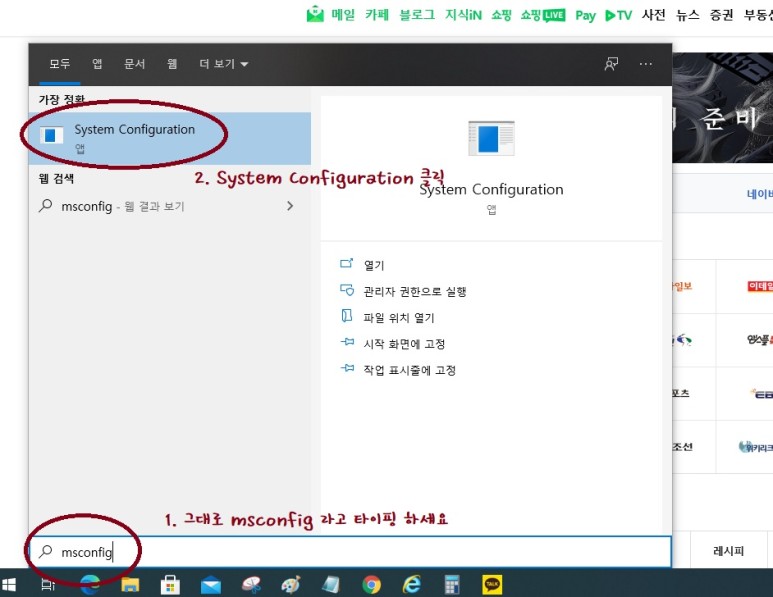Click Naver 메일 link

click(343, 15)
